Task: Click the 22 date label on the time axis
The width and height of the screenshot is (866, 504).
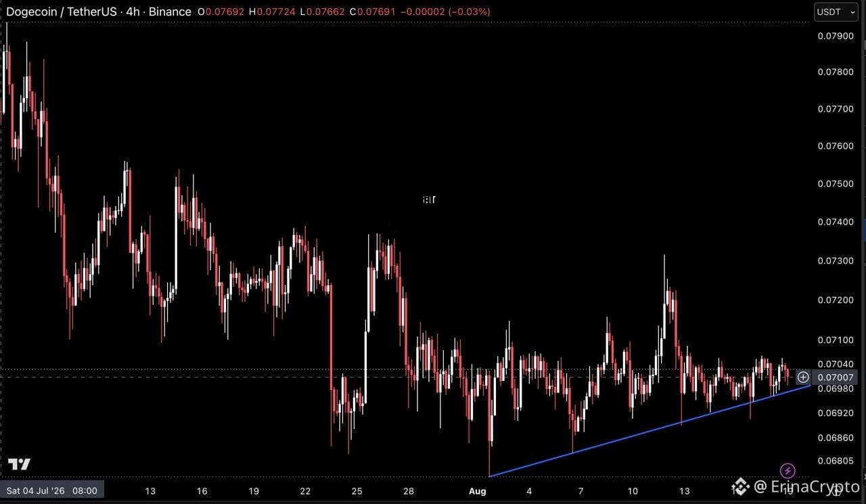Action: [x=305, y=491]
